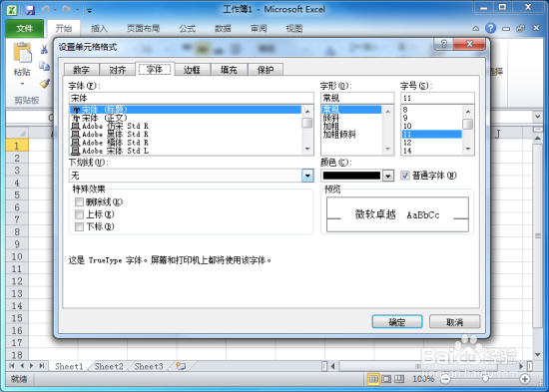Select the Sheet3 worksheet tab
The height and width of the screenshot is (392, 549).
coord(149,366)
